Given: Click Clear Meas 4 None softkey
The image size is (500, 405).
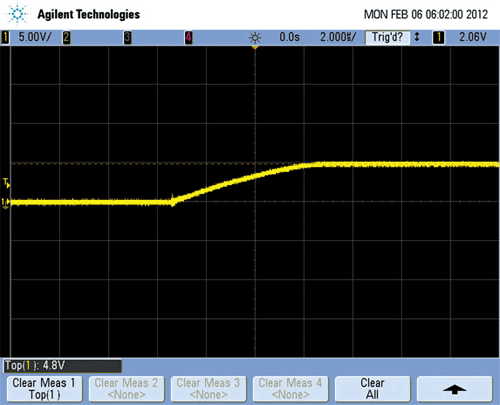Looking at the screenshot, I should pos(290,389).
